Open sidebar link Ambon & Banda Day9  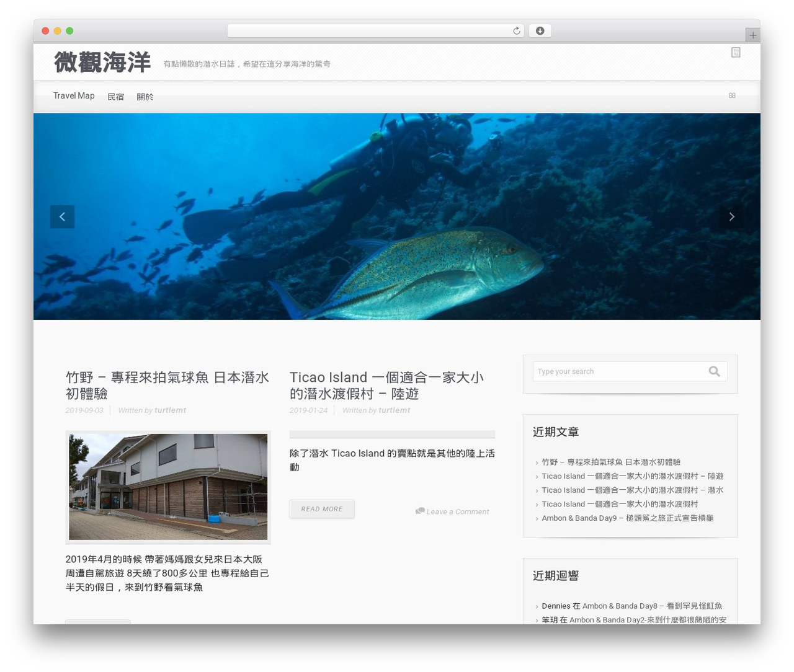click(x=628, y=518)
